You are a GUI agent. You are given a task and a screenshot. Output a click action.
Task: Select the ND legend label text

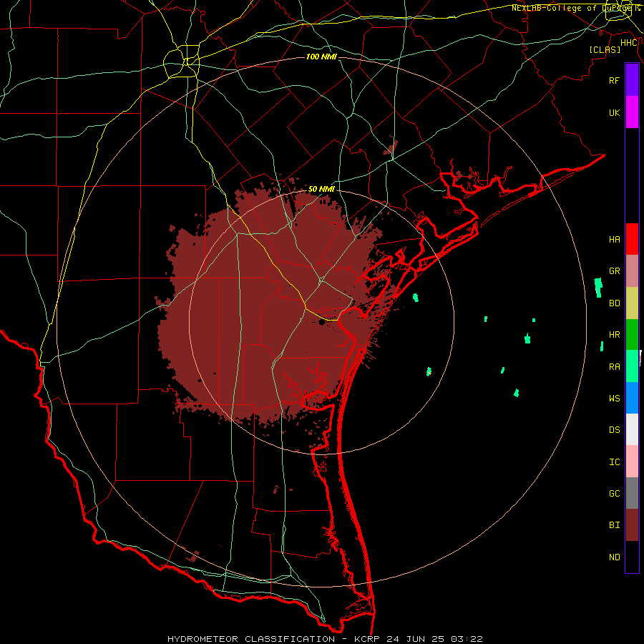tap(614, 557)
